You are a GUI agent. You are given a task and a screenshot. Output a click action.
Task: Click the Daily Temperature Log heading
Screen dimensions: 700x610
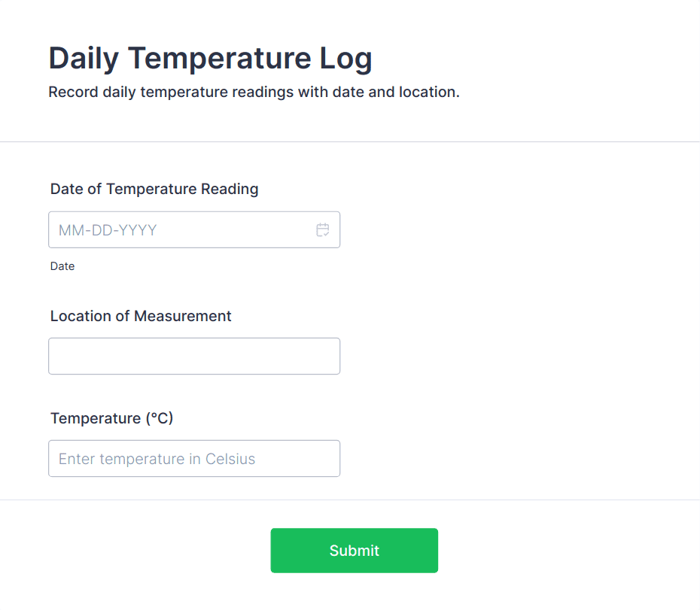[x=210, y=59]
